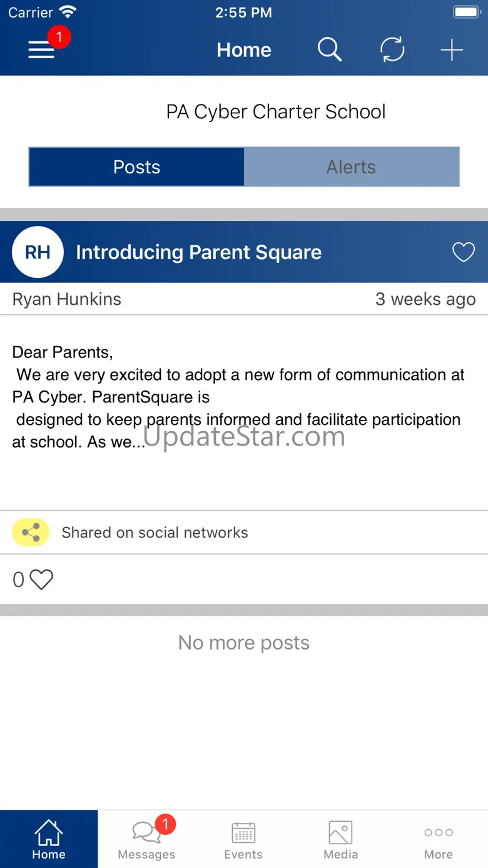Switch to the Alerts tab
The image size is (488, 868).
coord(352,167)
